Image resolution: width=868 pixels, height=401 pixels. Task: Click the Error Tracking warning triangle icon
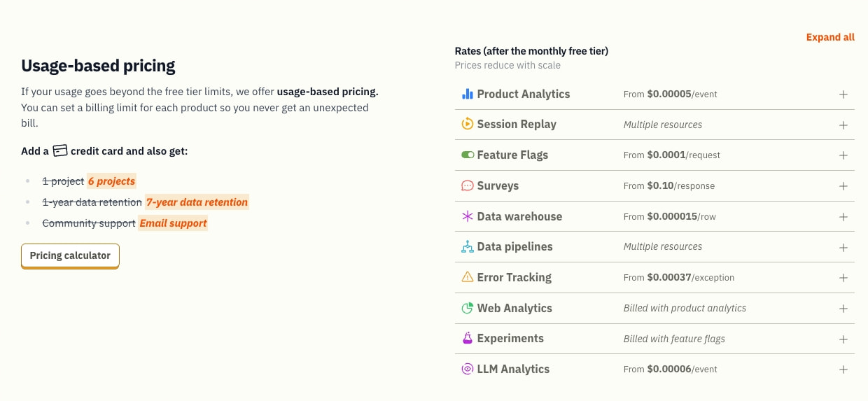[x=467, y=277]
